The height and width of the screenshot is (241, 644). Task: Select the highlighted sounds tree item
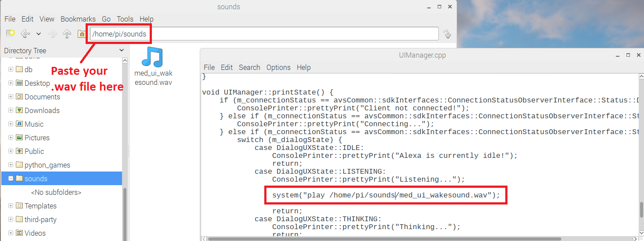61,179
